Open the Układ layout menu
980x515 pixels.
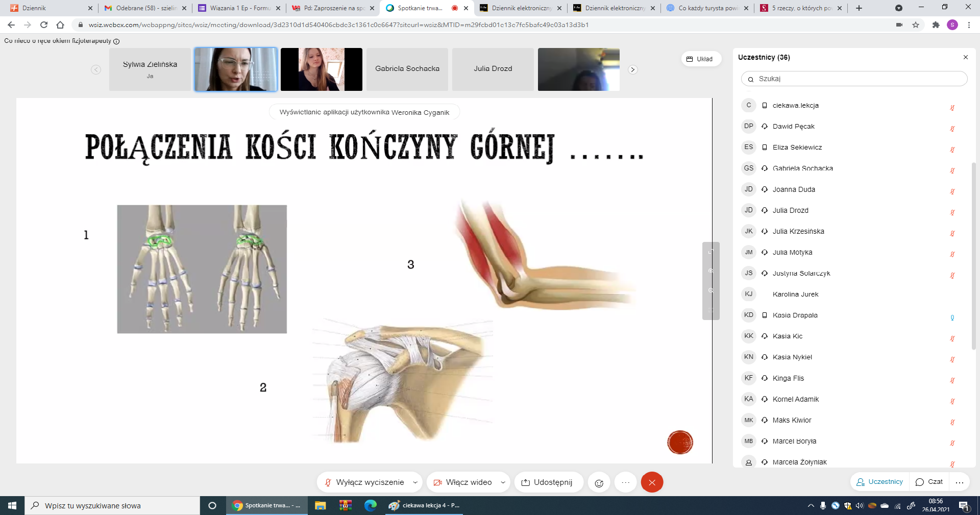tap(701, 59)
